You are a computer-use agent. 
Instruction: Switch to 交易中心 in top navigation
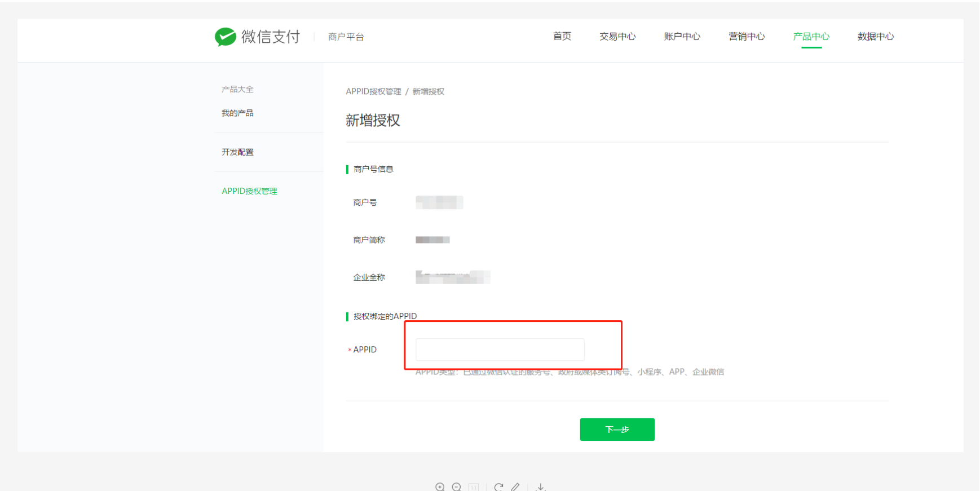pos(617,36)
